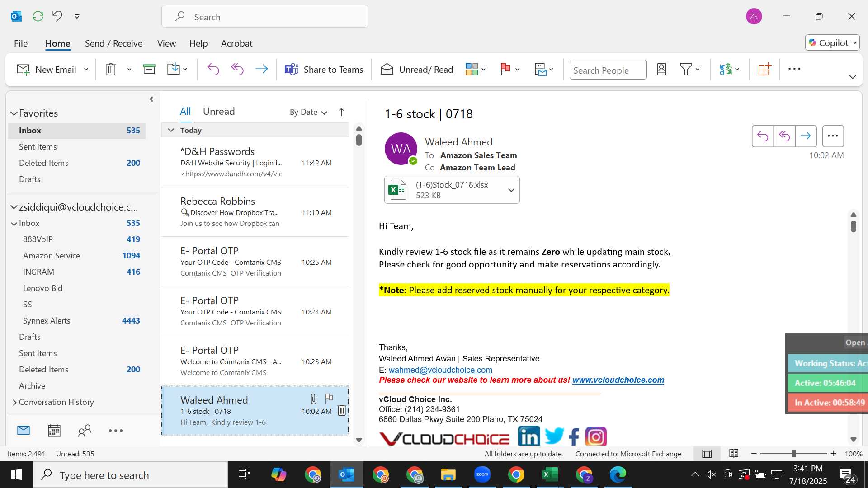Open File Explorer from taskbar
This screenshot has height=488, width=868.
(x=448, y=475)
